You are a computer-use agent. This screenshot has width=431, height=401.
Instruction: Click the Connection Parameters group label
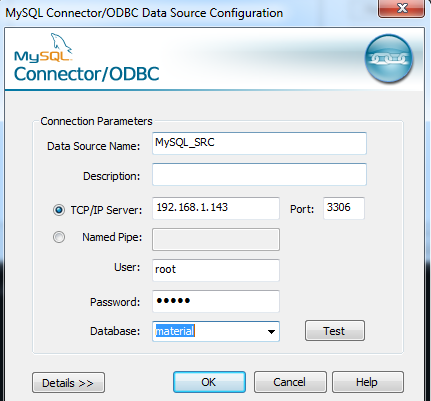point(96,121)
